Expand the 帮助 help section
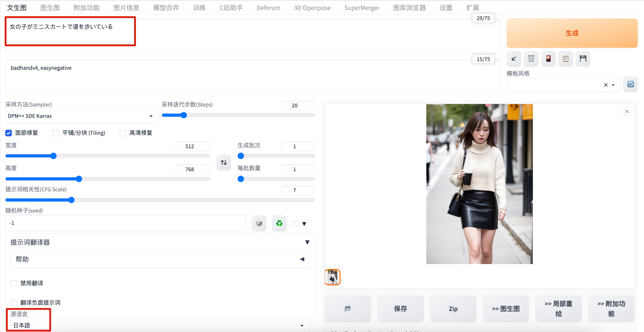 point(160,259)
